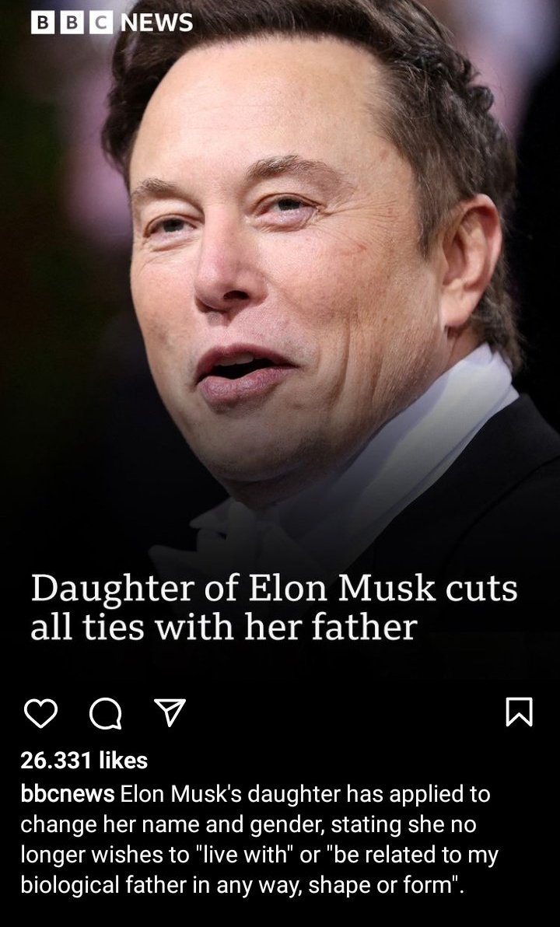Tap the C block of the BBC logo

(100, 23)
